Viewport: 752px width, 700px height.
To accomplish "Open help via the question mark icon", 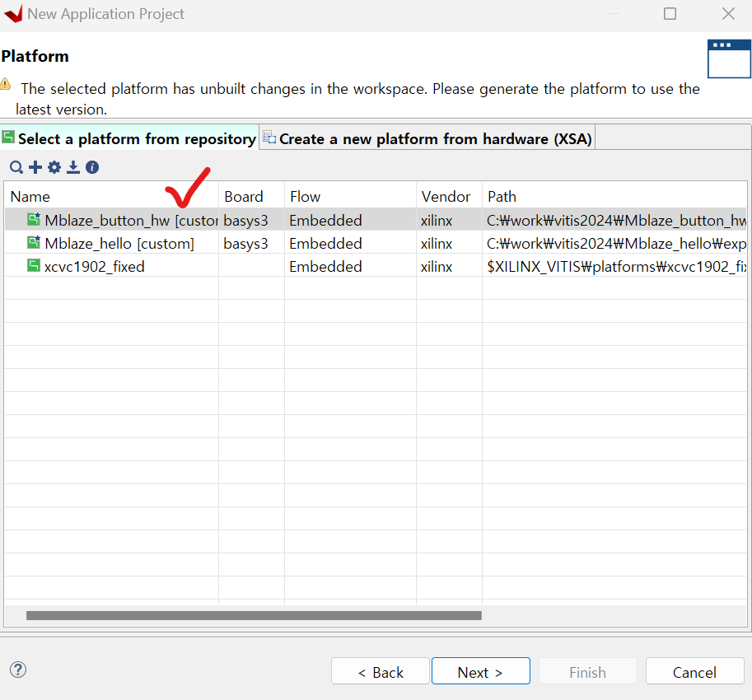I will (x=18, y=670).
